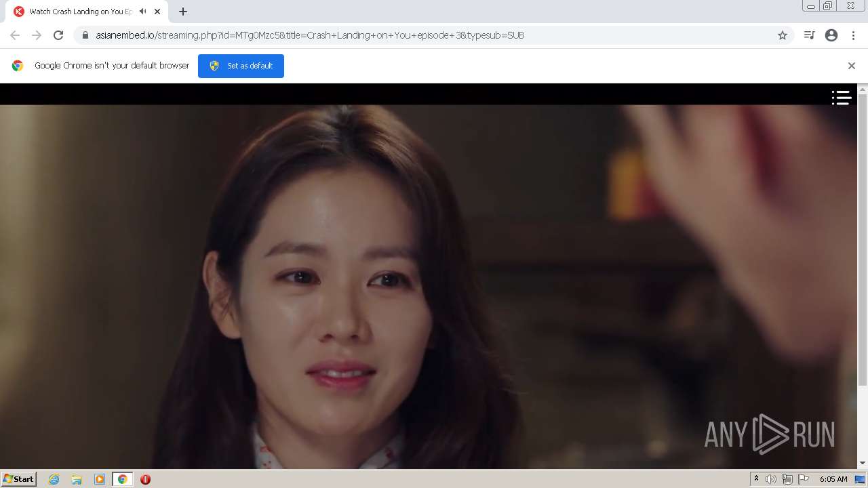This screenshot has height=488, width=868.
Task: Open Action Center flag icon
Action: tap(804, 479)
